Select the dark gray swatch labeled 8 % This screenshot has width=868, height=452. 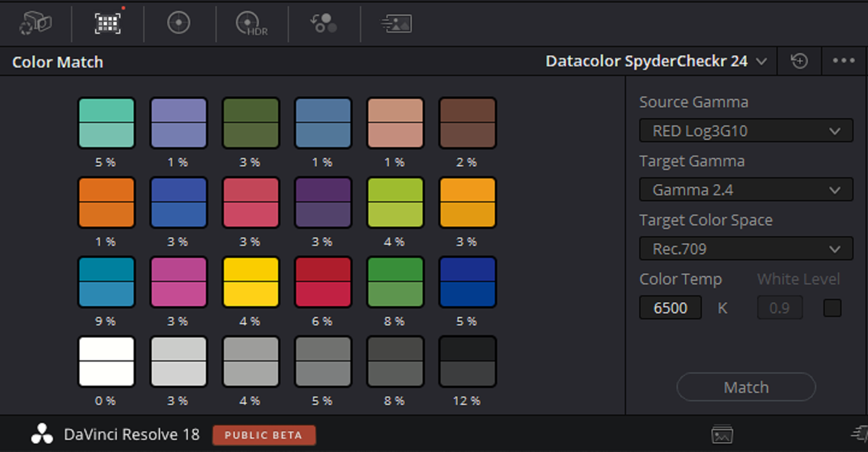[395, 362]
